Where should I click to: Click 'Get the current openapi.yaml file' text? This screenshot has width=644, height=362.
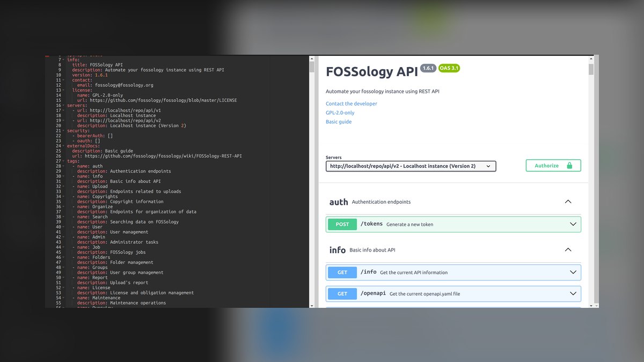(425, 294)
